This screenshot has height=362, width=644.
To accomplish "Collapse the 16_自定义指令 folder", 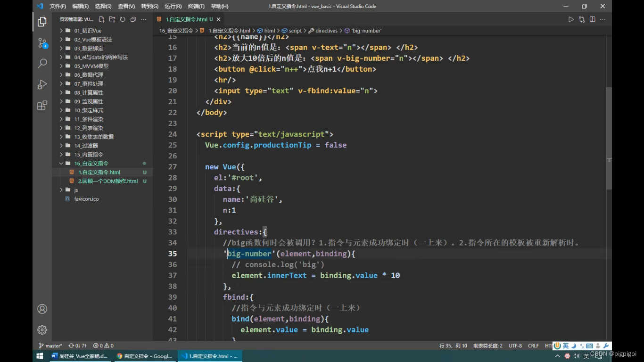I will (x=101, y=164).
